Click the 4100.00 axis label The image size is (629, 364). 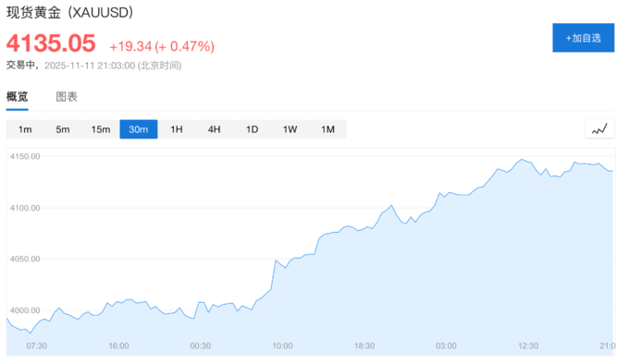pyautogui.click(x=25, y=208)
